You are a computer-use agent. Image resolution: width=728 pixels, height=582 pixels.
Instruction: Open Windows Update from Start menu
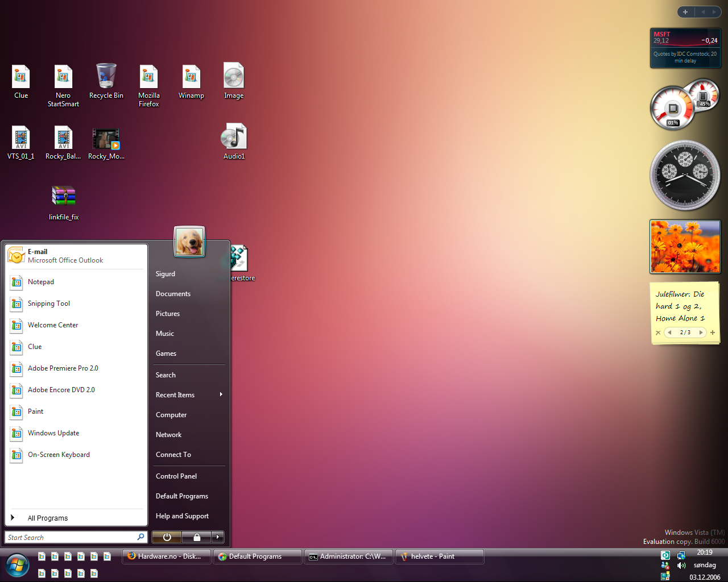75,433
